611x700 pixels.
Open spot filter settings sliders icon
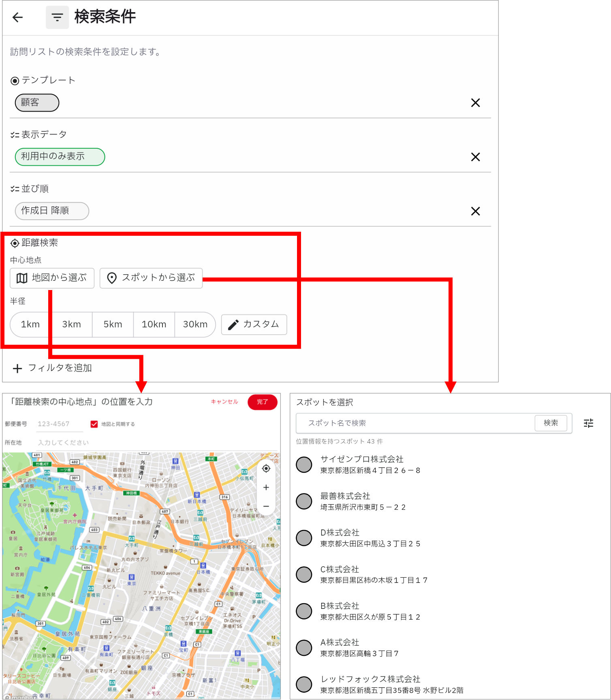(588, 423)
